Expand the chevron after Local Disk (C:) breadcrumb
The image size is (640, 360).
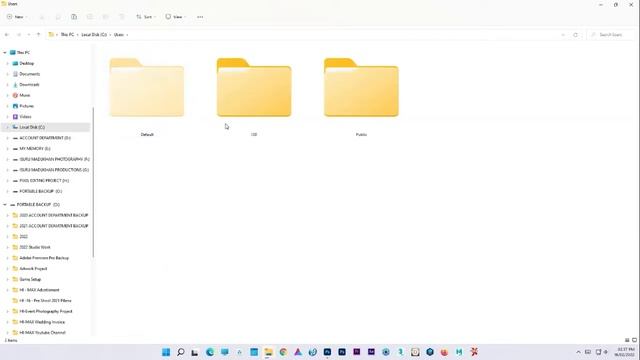110,35
